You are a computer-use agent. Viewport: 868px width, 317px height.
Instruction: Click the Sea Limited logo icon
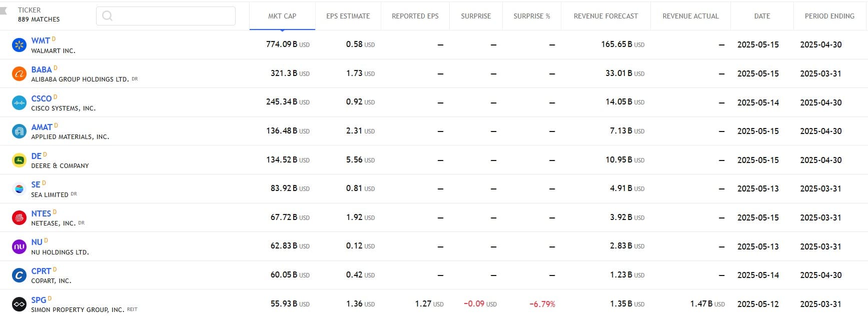pyautogui.click(x=19, y=189)
